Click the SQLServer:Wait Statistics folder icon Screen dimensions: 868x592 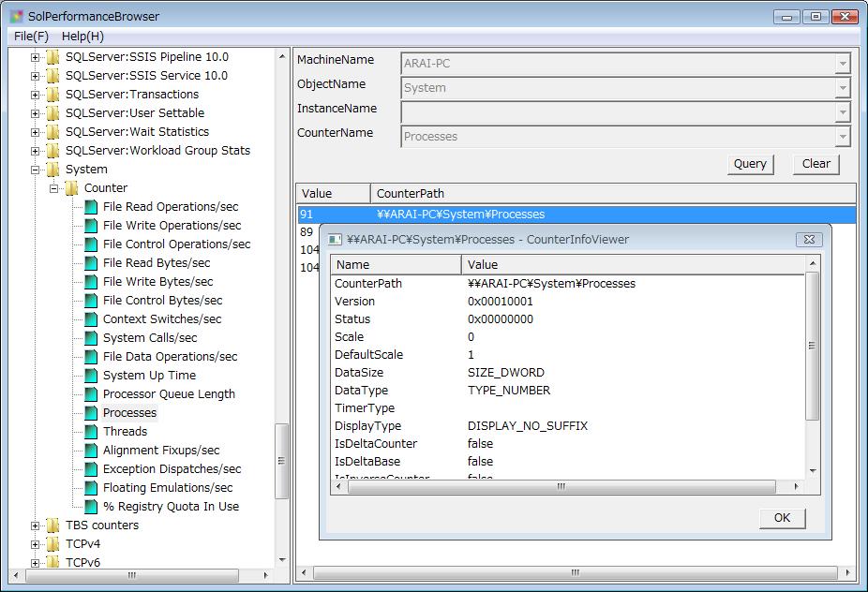(53, 132)
